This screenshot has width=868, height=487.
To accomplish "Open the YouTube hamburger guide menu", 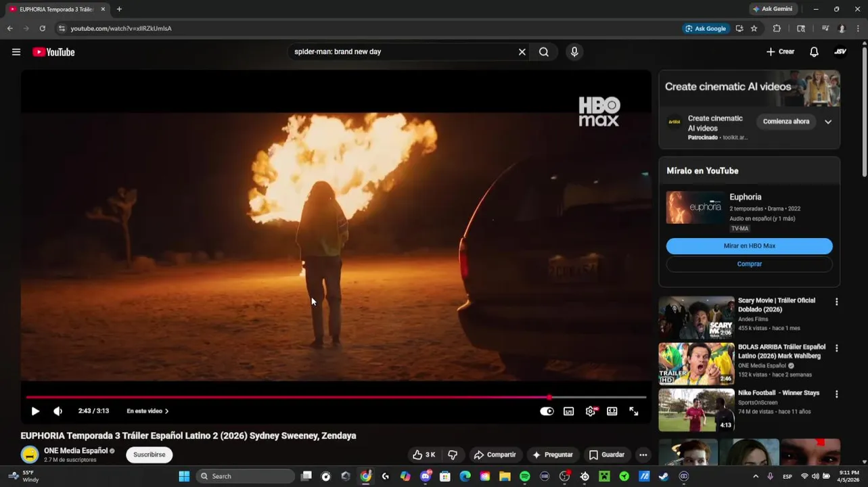I will (16, 52).
